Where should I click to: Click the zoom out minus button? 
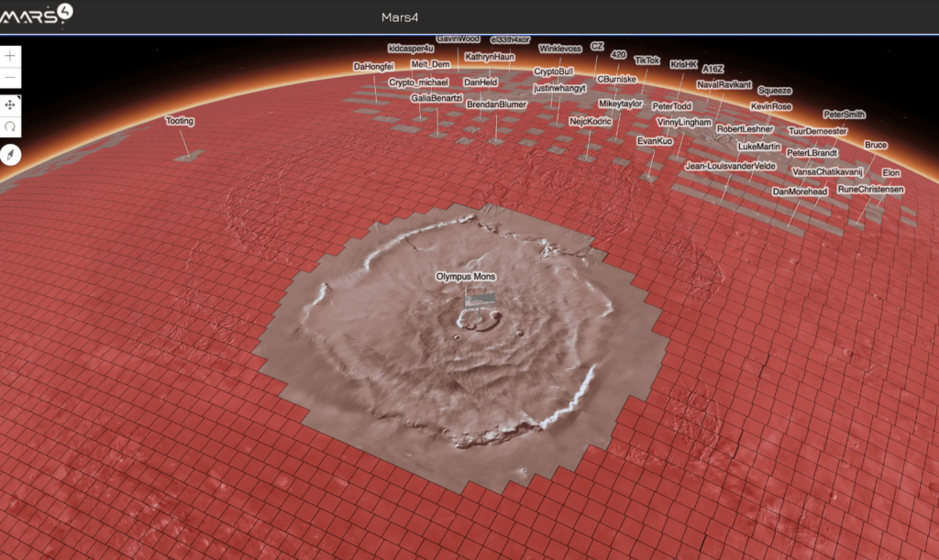10,79
